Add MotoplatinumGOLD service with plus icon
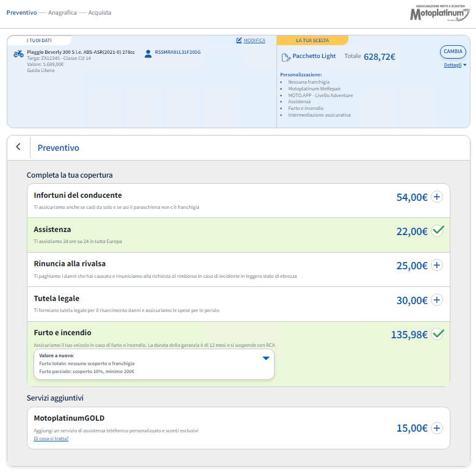This screenshot has width=476, height=472. click(437, 428)
